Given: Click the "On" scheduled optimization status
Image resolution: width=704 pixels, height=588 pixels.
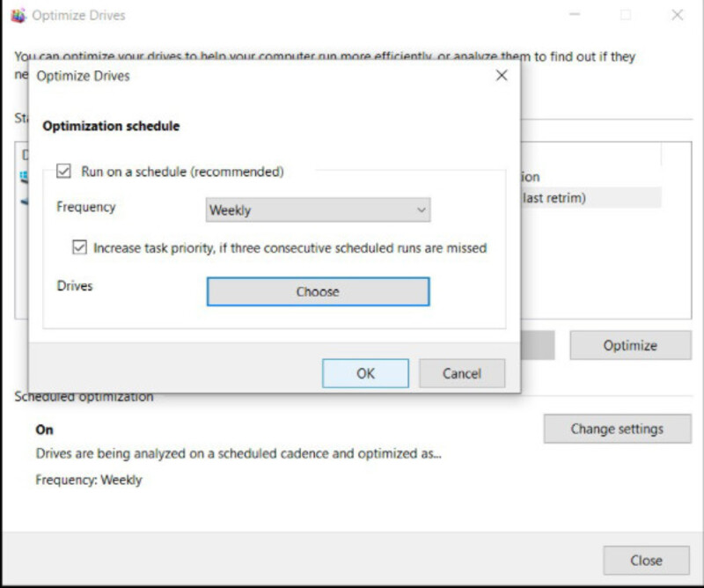Looking at the screenshot, I should (45, 430).
